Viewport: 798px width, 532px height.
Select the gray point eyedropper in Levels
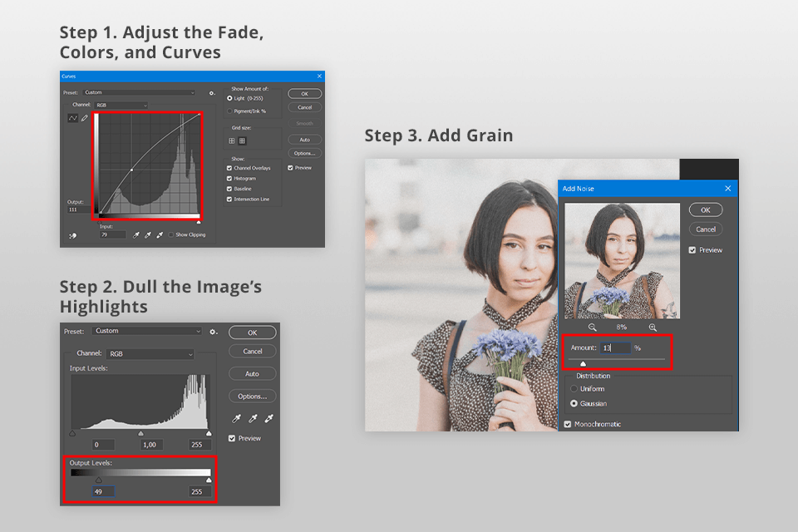pyautogui.click(x=253, y=418)
